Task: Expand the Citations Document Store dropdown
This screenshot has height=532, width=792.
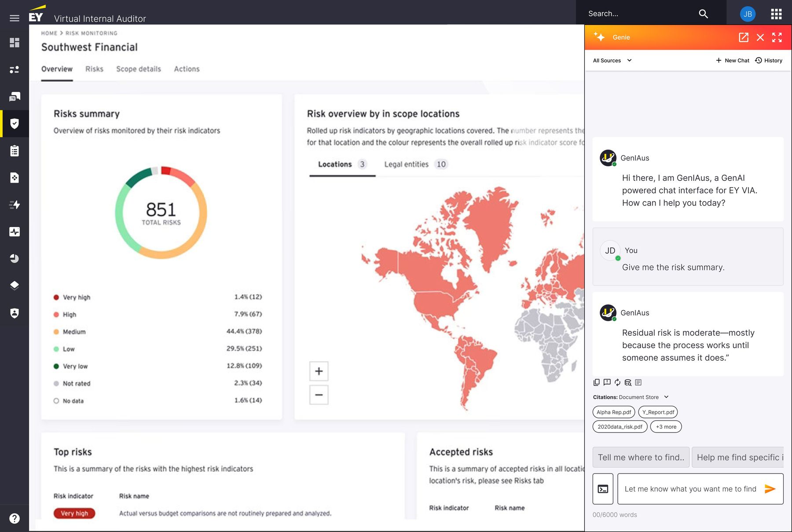Action: click(631, 397)
